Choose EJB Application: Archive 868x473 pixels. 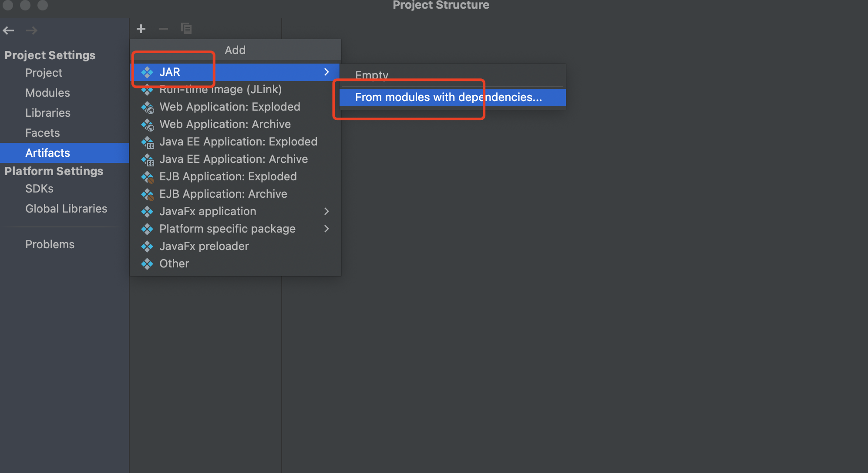[236, 194]
